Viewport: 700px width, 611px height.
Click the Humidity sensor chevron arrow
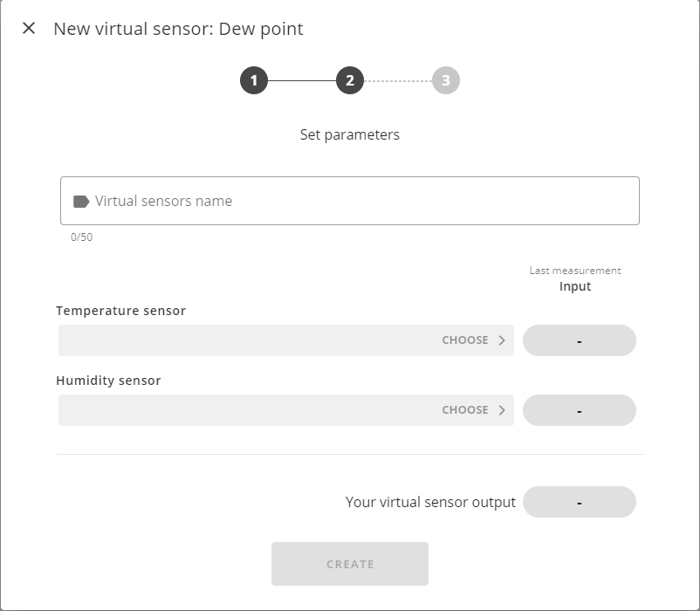(x=502, y=410)
